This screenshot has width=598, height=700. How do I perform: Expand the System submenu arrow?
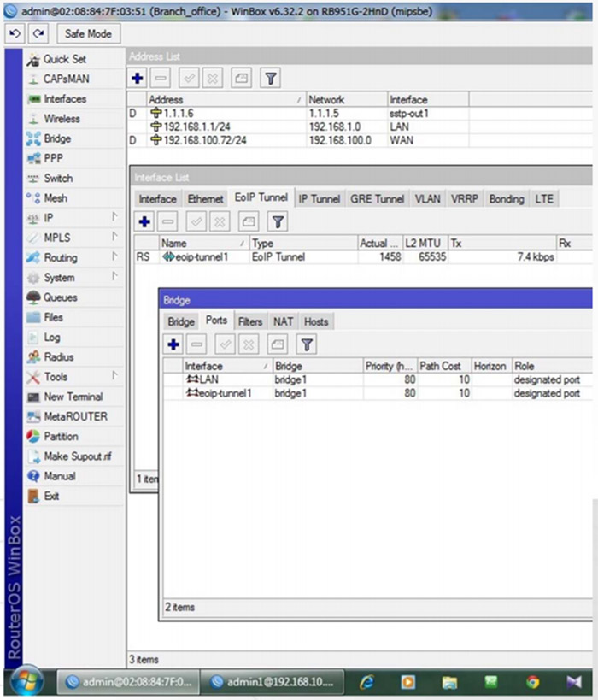click(x=114, y=277)
